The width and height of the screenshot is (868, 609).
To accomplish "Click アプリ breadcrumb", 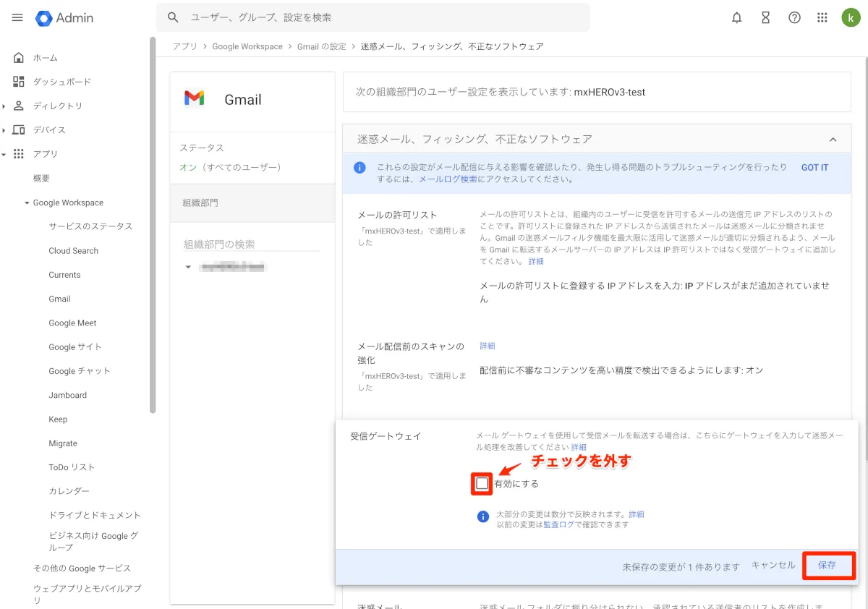I will point(184,46).
